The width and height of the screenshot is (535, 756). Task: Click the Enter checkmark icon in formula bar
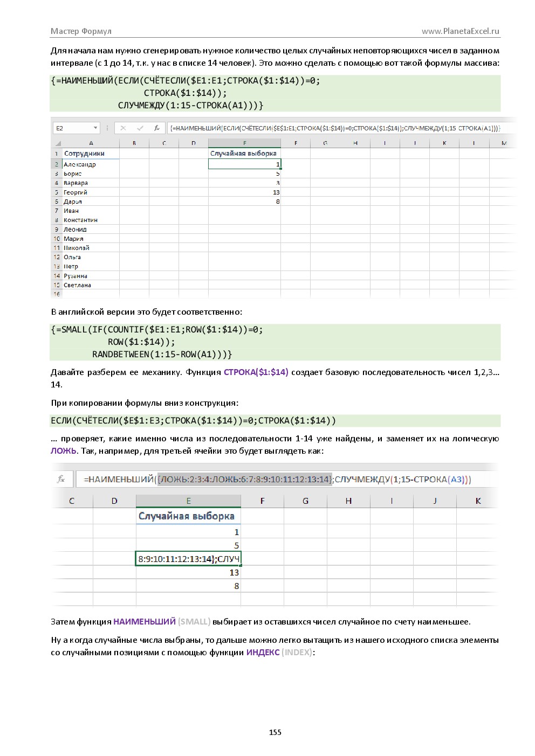click(140, 128)
